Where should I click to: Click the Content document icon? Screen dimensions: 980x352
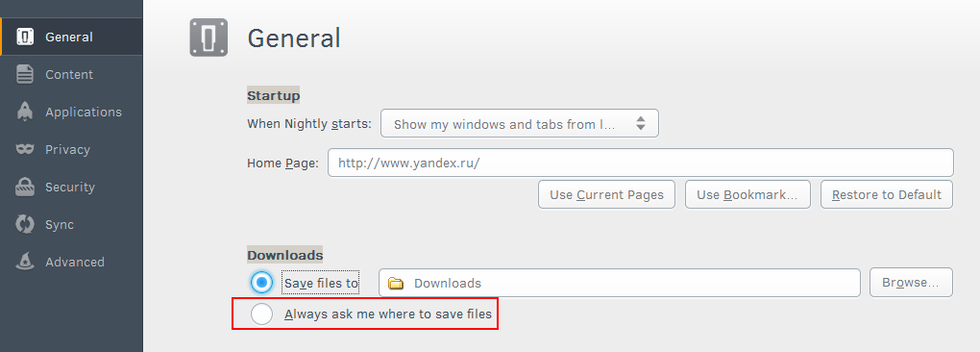coord(25,74)
